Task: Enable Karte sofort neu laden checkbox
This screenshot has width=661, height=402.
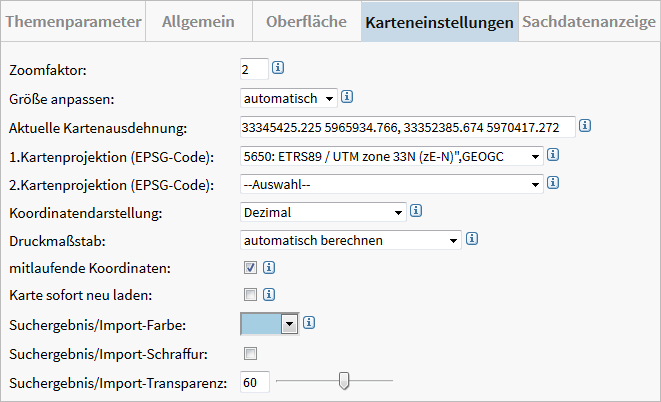Action: [x=250, y=295]
